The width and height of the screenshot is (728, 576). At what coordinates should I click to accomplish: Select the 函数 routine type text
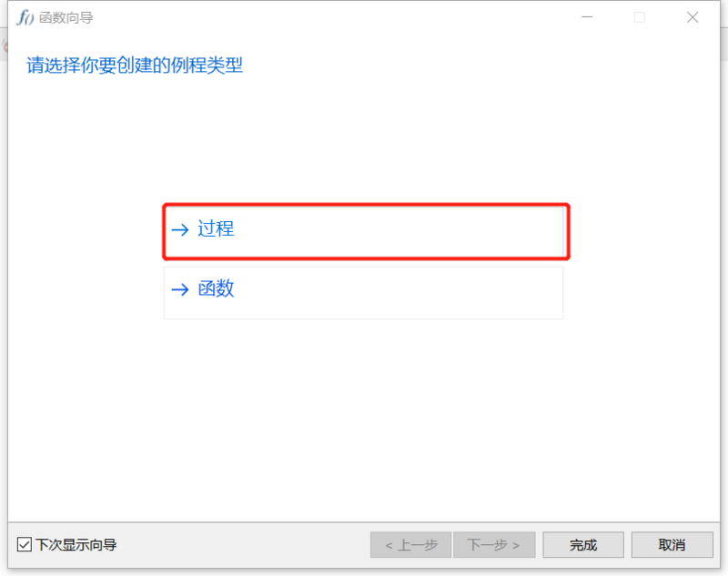(x=216, y=288)
